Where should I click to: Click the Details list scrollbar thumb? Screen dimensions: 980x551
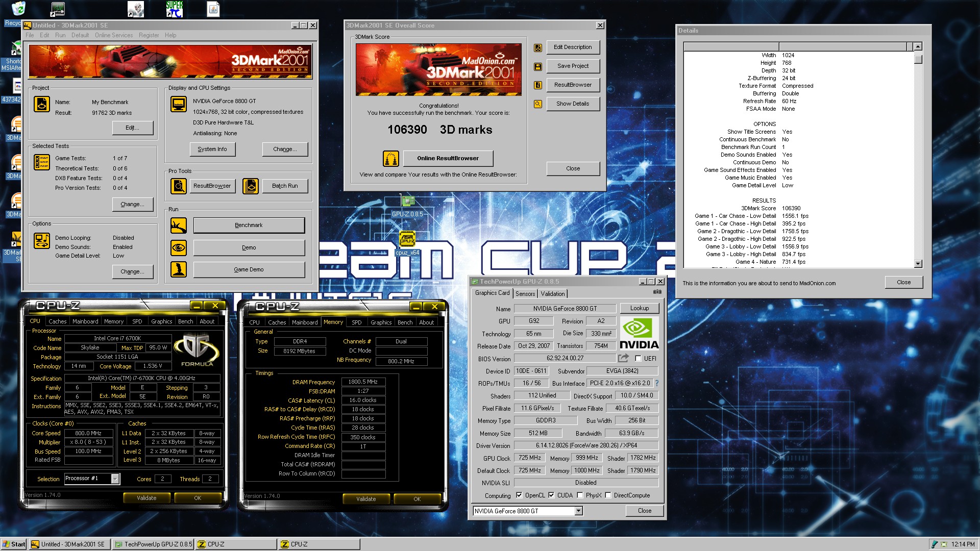tap(918, 59)
